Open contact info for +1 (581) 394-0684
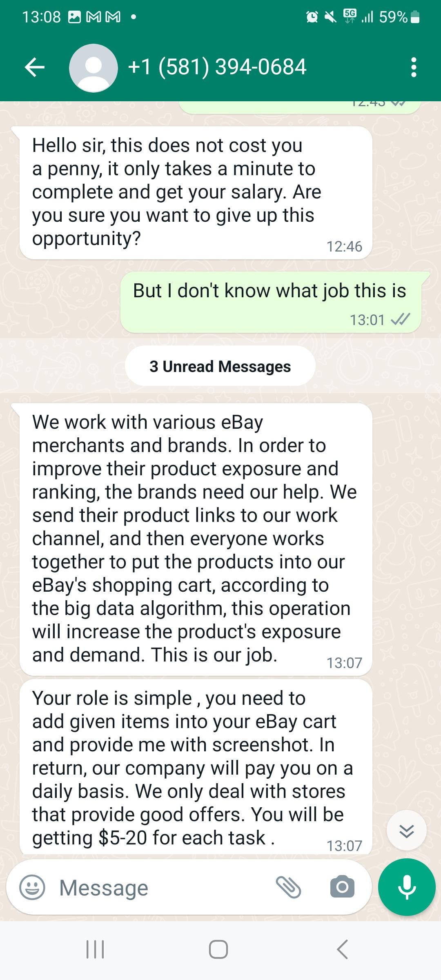Image resolution: width=441 pixels, height=980 pixels. (217, 67)
